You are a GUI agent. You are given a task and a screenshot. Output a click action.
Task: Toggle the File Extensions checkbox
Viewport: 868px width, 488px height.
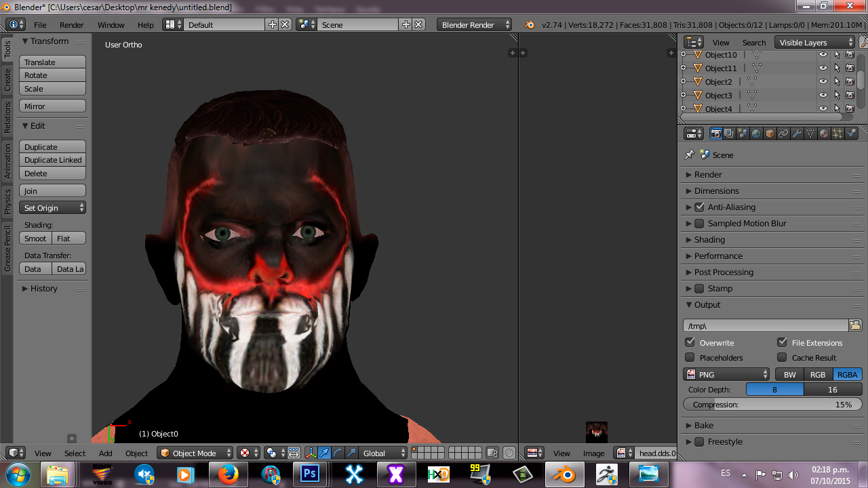(x=782, y=342)
